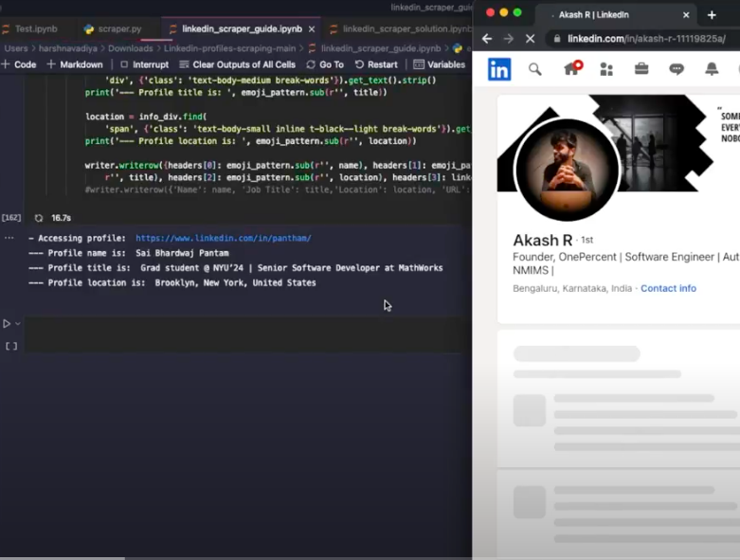Screen dimensions: 740x560
Task: Click the green zoom button of browser window
Action: [517, 12]
